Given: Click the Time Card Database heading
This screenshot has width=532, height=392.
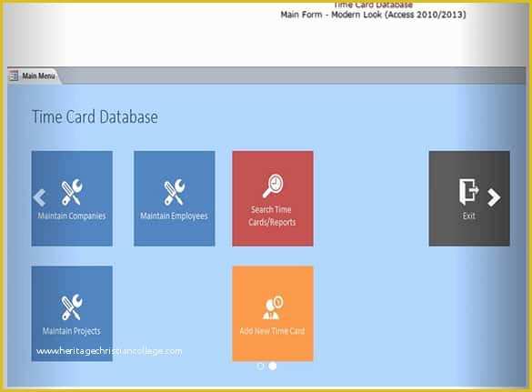Looking at the screenshot, I should click(95, 117).
